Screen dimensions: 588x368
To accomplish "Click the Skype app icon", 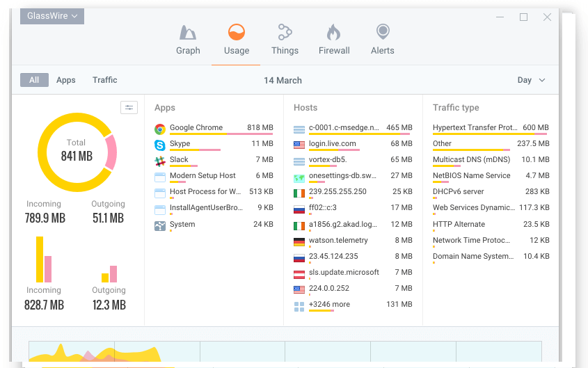I will click(160, 145).
